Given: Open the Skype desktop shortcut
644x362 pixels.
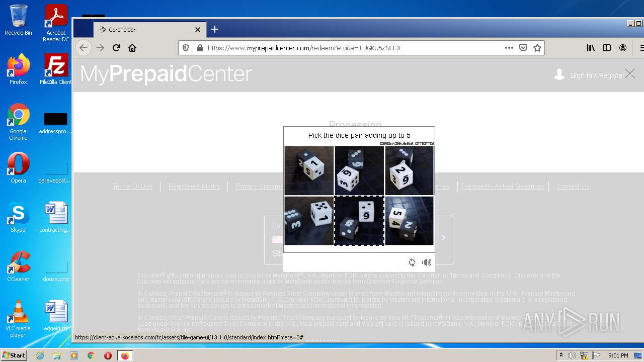Looking at the screenshot, I should (x=18, y=217).
